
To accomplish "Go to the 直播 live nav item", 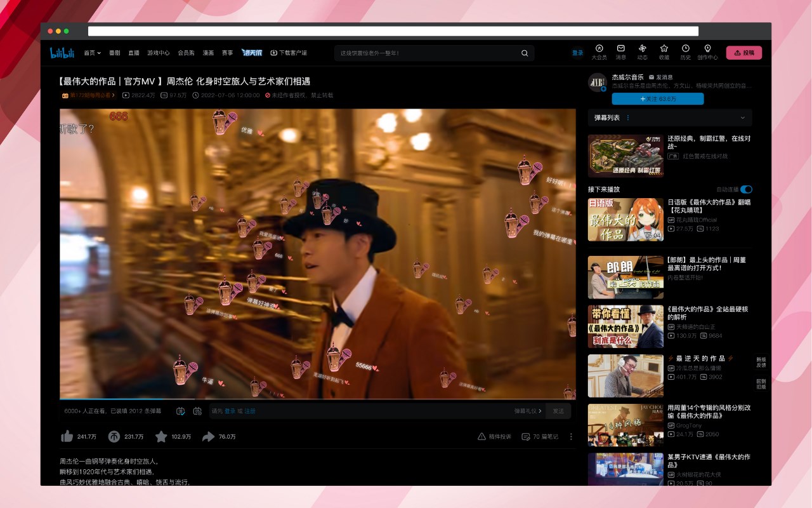I will point(134,53).
